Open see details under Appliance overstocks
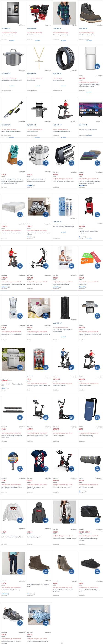 12,40
